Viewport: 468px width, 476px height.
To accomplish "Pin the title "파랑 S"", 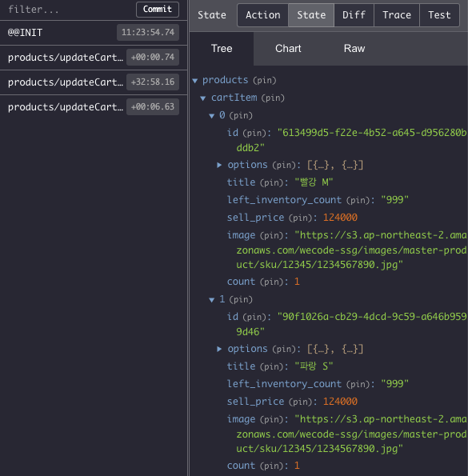I will tap(272, 366).
